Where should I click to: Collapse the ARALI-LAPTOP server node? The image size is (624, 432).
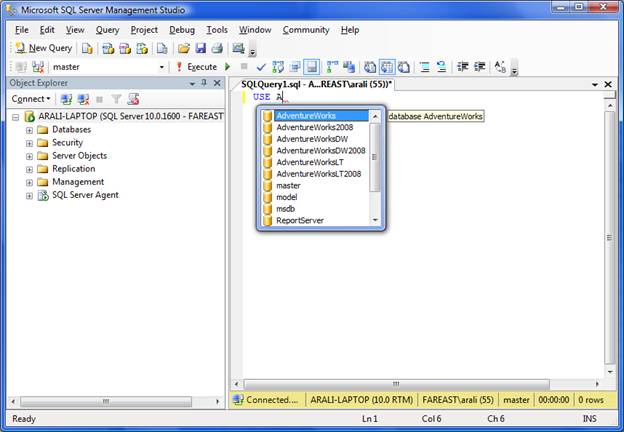pyautogui.click(x=16, y=117)
